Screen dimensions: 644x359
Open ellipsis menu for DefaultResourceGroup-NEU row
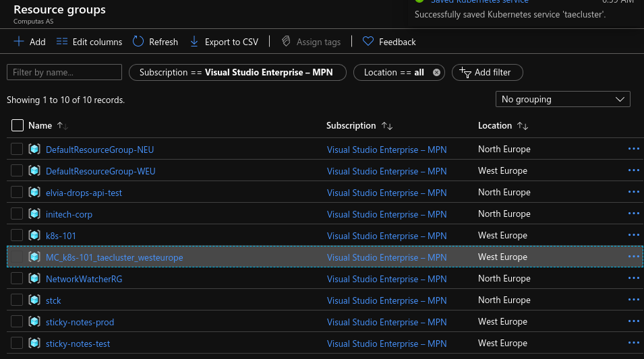pyautogui.click(x=633, y=149)
